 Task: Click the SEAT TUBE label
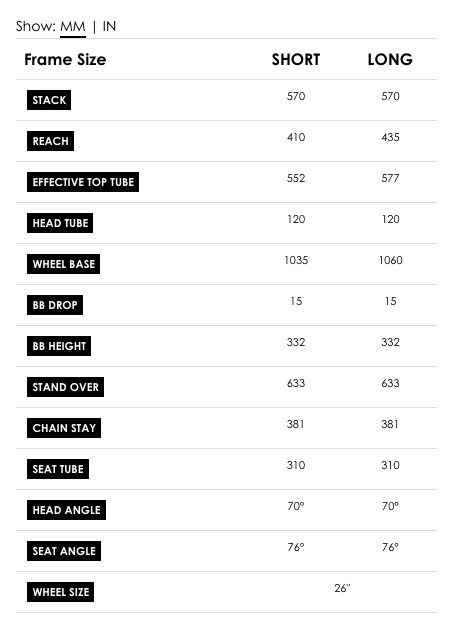click(x=58, y=469)
